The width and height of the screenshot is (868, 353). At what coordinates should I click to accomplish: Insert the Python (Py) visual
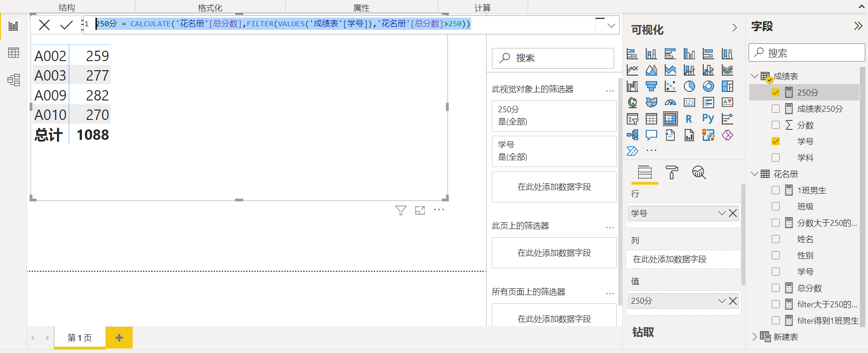coord(708,119)
